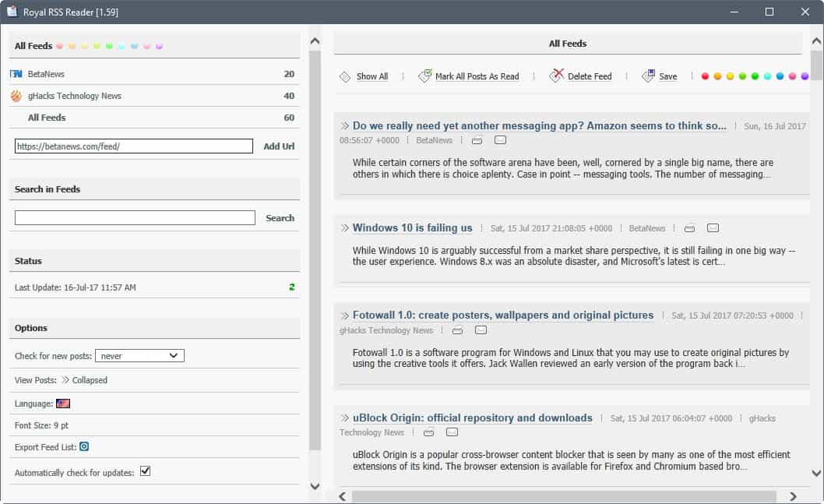
Task: Click the email envelope icon on the Amazon messaging post
Action: [500, 139]
